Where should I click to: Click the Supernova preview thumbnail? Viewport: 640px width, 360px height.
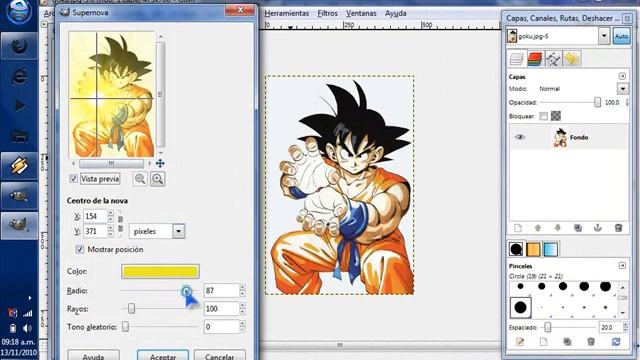click(111, 95)
